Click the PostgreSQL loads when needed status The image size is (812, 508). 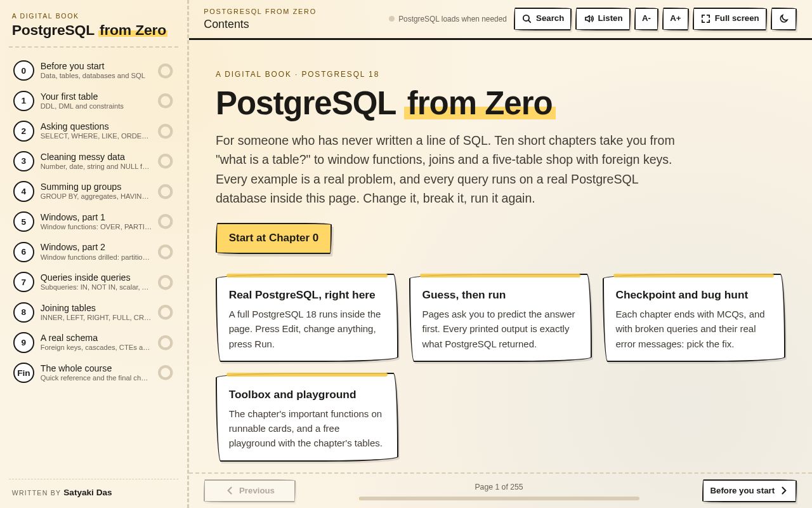(x=448, y=19)
